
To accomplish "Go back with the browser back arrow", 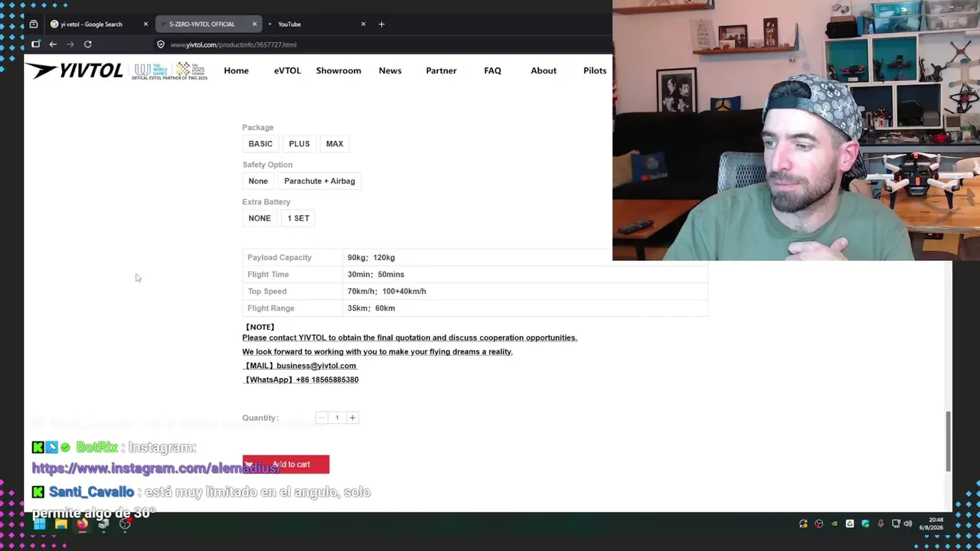I will coord(53,44).
